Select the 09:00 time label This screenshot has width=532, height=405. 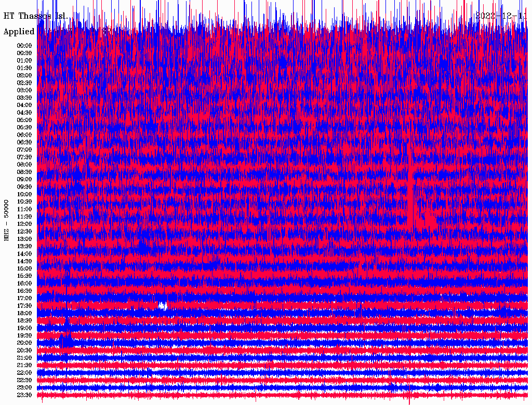pos(24,180)
